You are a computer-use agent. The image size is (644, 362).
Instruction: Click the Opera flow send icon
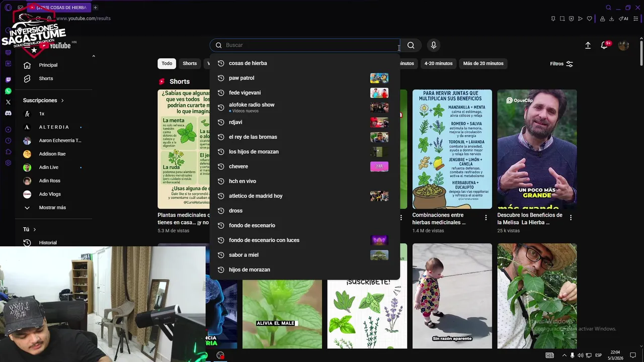tap(580, 19)
